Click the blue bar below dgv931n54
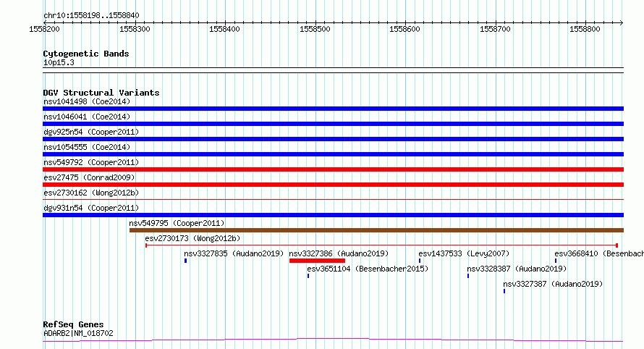 tap(333, 215)
